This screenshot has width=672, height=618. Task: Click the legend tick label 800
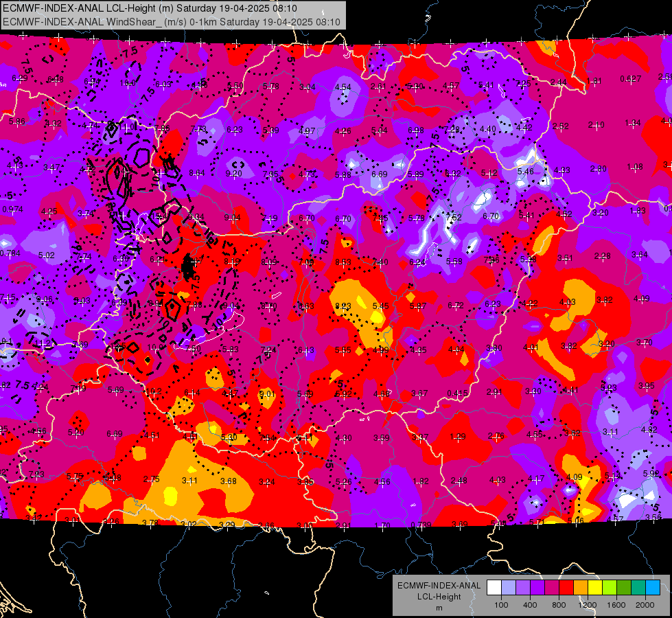(x=559, y=605)
